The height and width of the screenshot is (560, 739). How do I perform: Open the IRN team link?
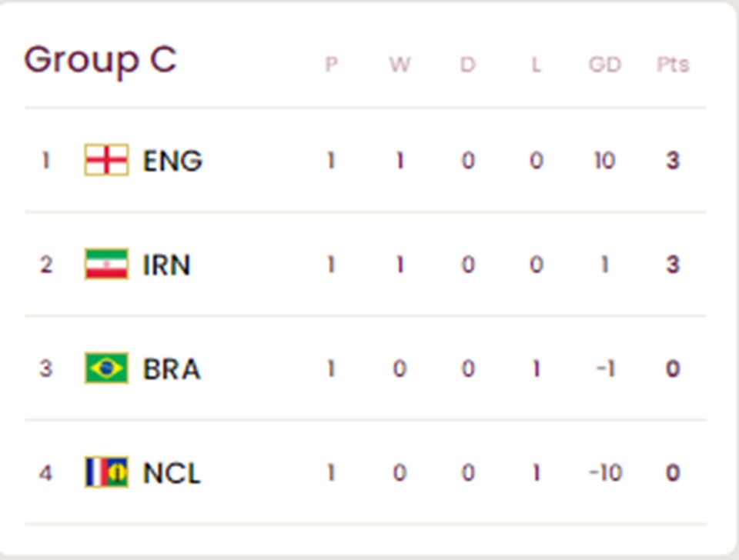[166, 265]
